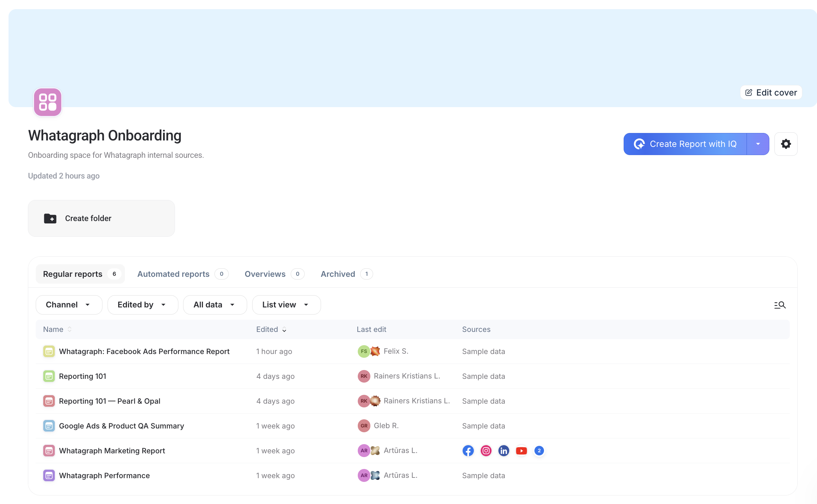The height and width of the screenshot is (504, 817).
Task: Open Reporting 101 report
Action: pos(83,376)
